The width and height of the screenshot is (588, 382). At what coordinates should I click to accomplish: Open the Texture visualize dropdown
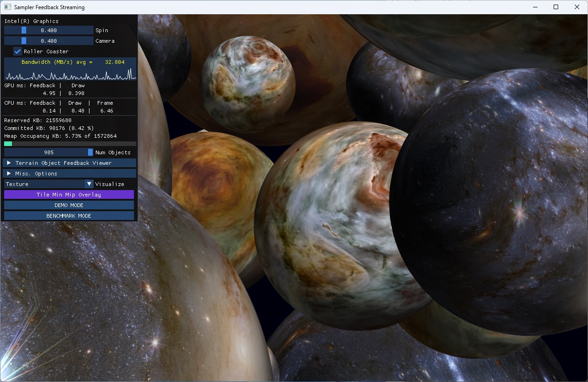49,184
